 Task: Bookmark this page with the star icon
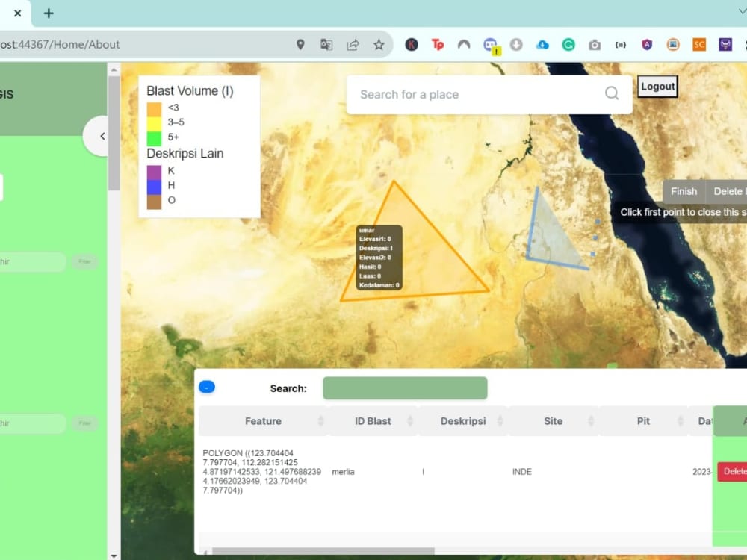pos(379,45)
